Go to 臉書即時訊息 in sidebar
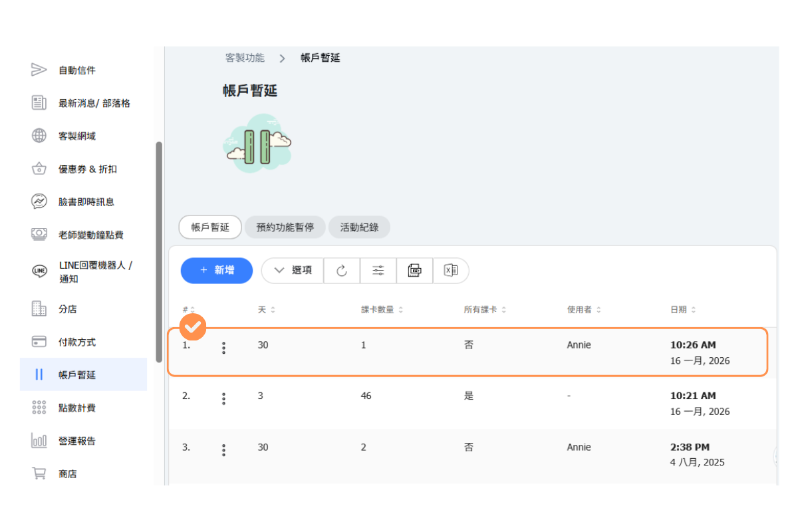This screenshot has width=798, height=532. (x=86, y=201)
